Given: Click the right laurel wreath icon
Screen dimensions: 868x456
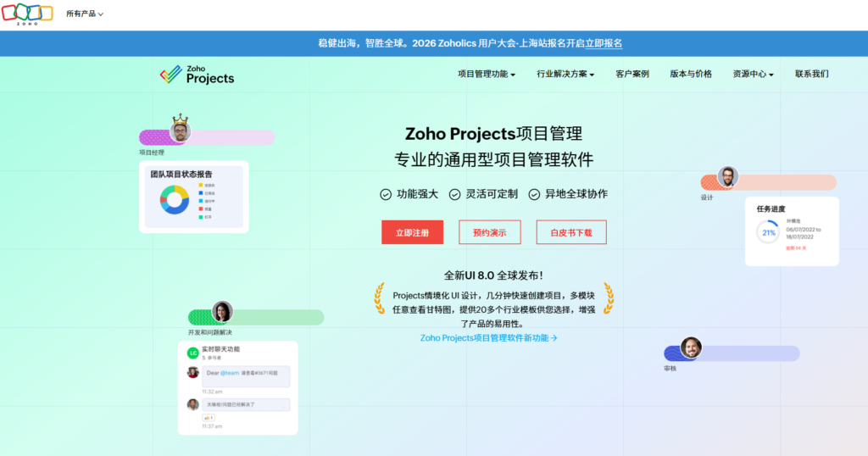Looking at the screenshot, I should pos(608,299).
